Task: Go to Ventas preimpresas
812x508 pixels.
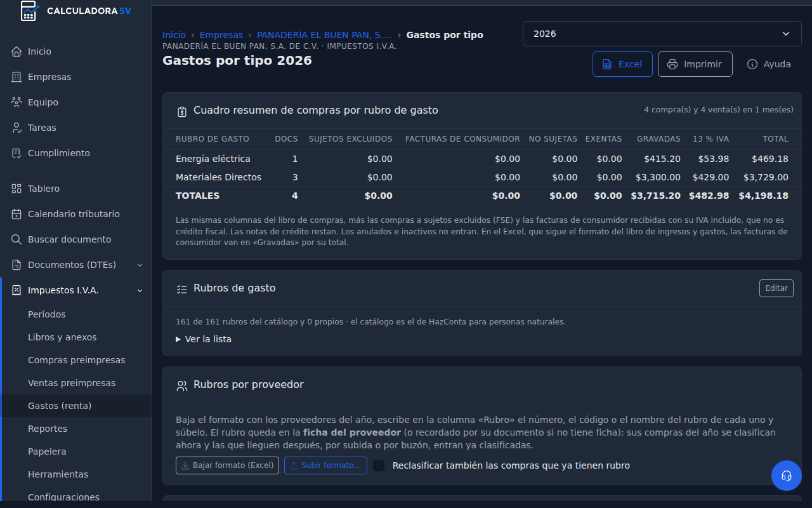Action: (72, 383)
